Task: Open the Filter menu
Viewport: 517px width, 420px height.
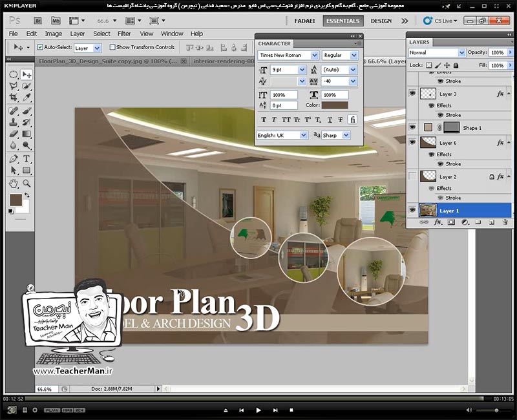Action: click(124, 34)
